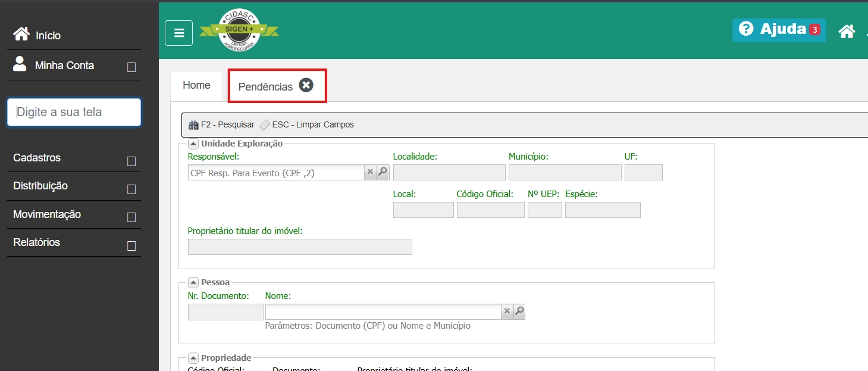The height and width of the screenshot is (371, 868).
Task: Clear the Nome field with X icon
Action: [x=507, y=311]
